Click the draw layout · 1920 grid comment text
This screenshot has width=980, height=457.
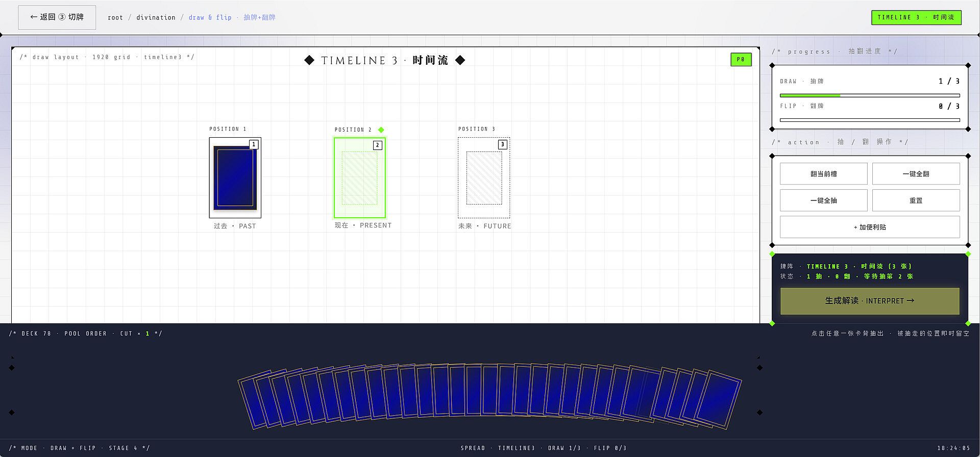[x=107, y=57]
